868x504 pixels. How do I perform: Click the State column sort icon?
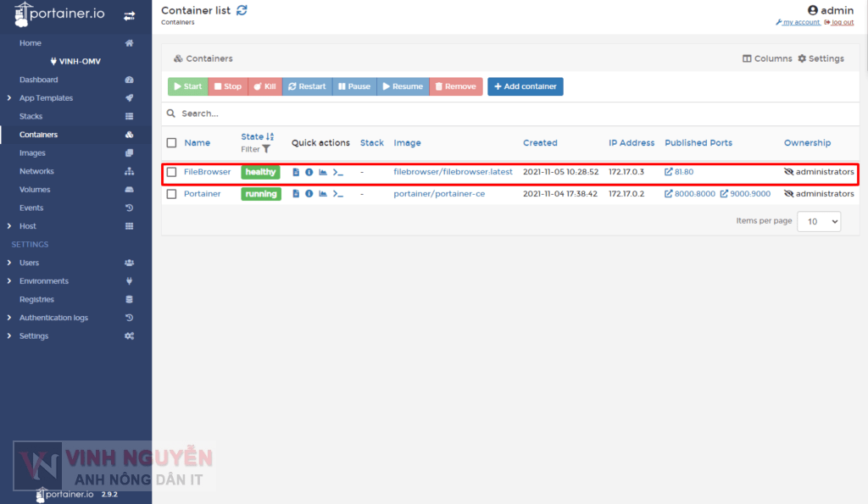(x=270, y=136)
